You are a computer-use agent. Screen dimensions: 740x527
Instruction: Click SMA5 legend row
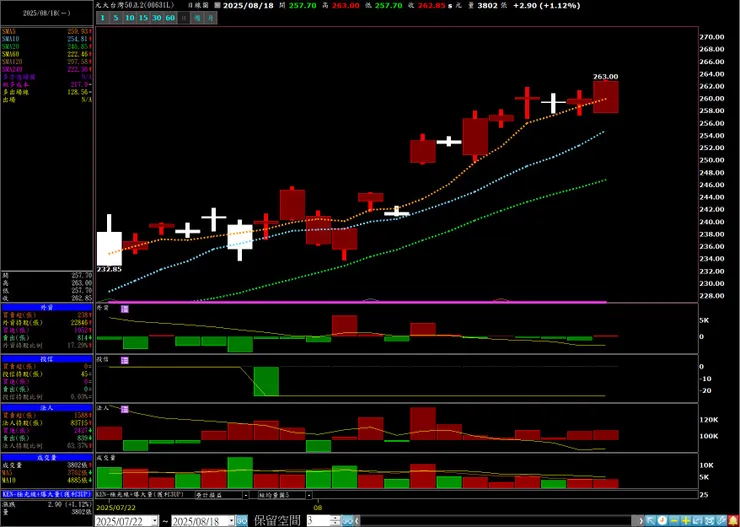coord(47,31)
